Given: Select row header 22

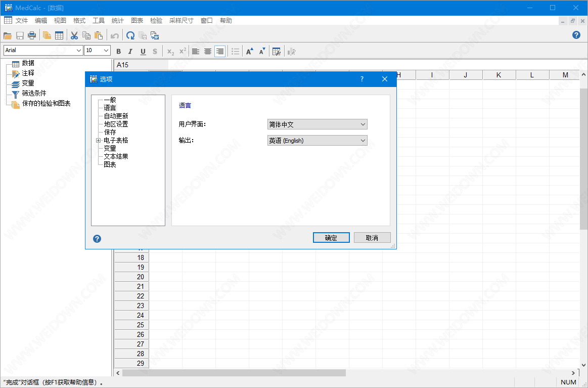Looking at the screenshot, I should coord(131,296).
